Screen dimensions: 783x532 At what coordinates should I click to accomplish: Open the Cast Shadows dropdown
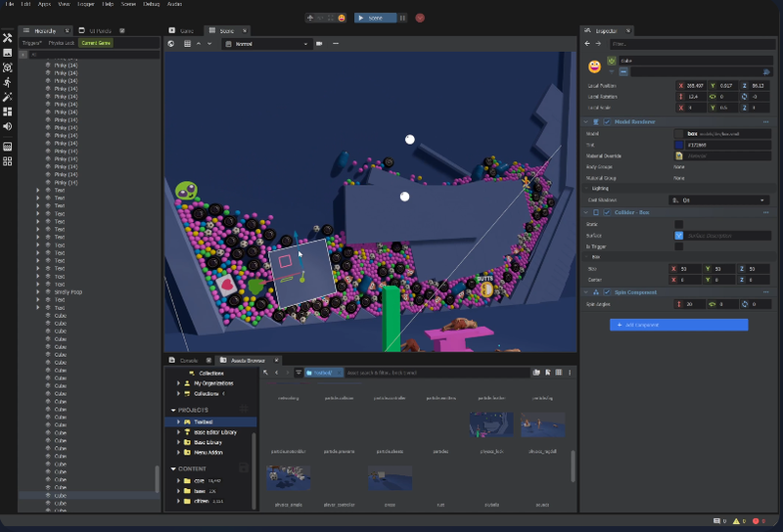coord(720,199)
